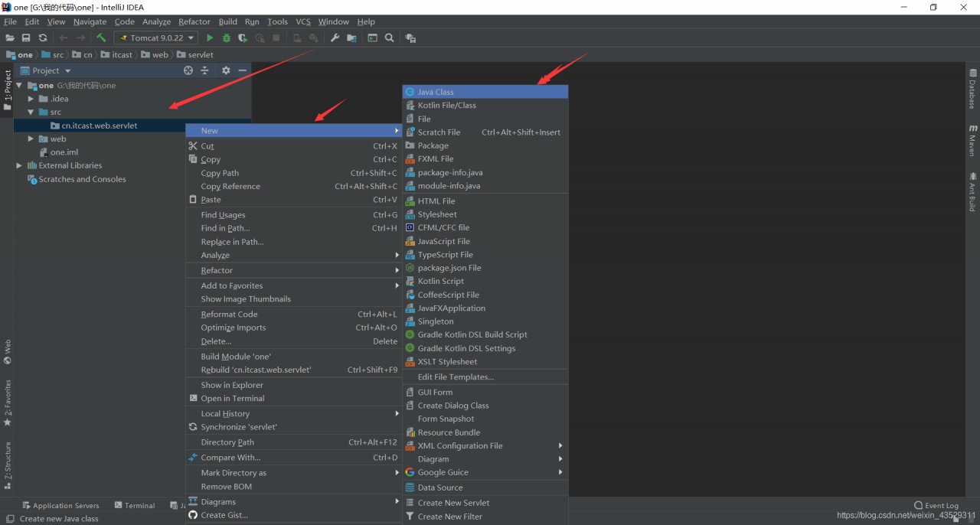The height and width of the screenshot is (525, 980).
Task: Open the VCS menu
Action: 303,21
